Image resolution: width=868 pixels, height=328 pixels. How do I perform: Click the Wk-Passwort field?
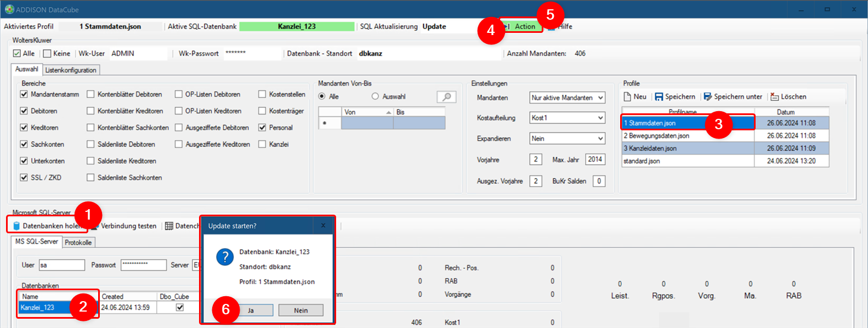[x=252, y=54]
